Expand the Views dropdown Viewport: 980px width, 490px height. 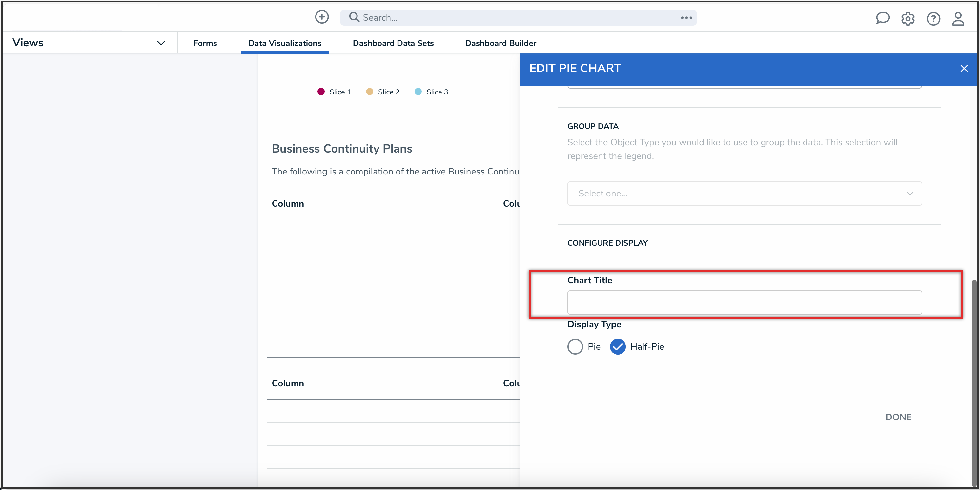pos(161,43)
